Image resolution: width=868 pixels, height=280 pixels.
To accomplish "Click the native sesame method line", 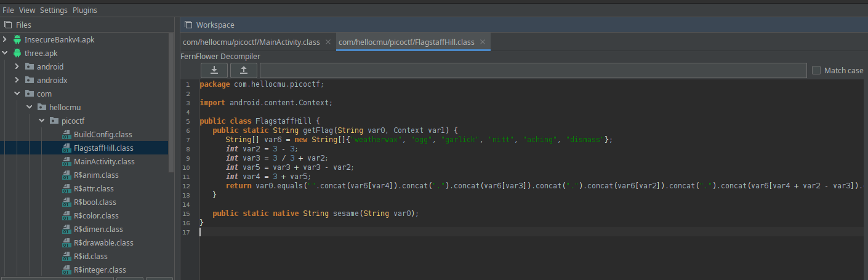I will click(x=315, y=213).
